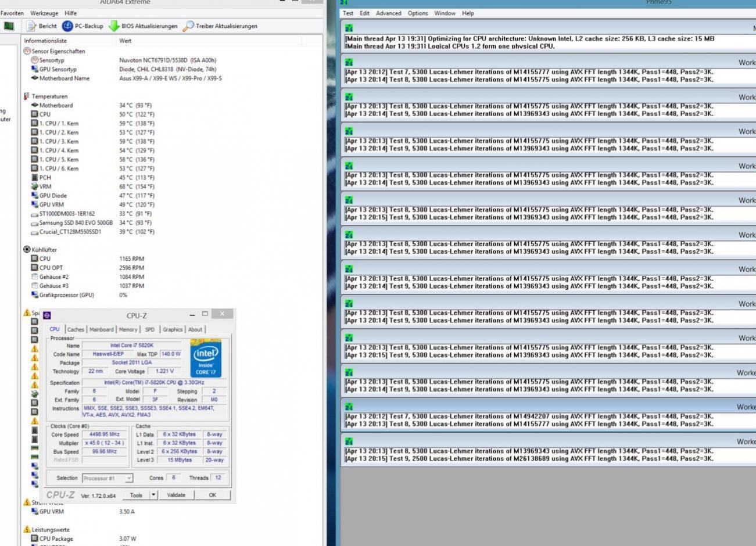Click the Leistungswerte warning icon
756x546 pixels.
click(27, 529)
